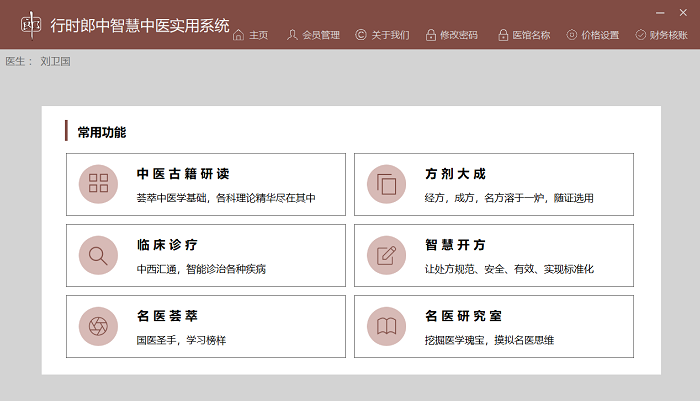Click 方剂大成 description text 经方，成方
Screen dimensions: 700x401
point(509,198)
